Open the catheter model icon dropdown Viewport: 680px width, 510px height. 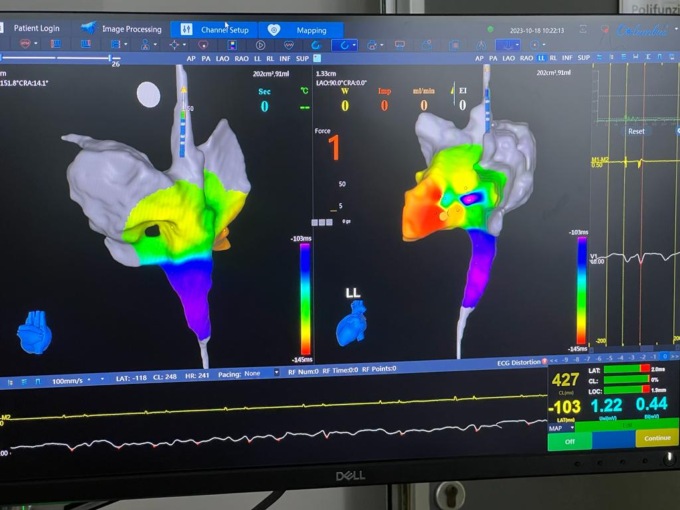(155, 45)
